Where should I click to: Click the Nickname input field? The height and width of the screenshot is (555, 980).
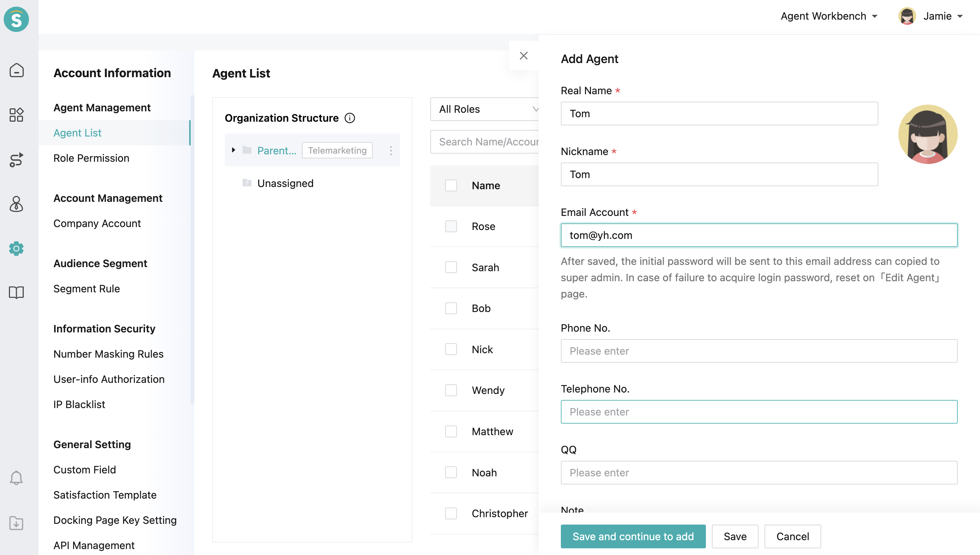[x=719, y=174]
